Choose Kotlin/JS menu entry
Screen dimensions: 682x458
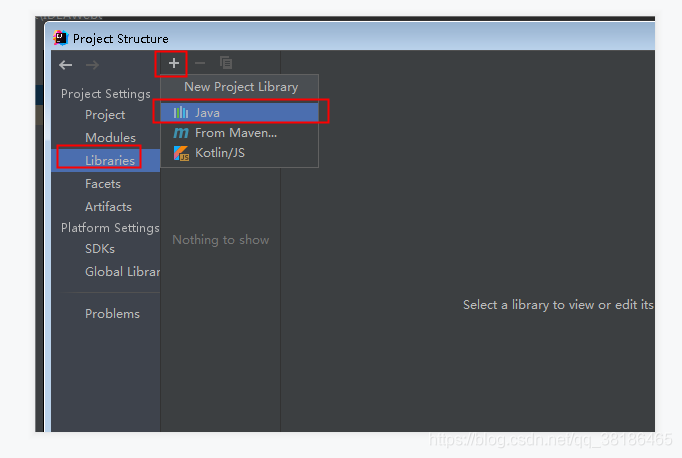(x=240, y=153)
